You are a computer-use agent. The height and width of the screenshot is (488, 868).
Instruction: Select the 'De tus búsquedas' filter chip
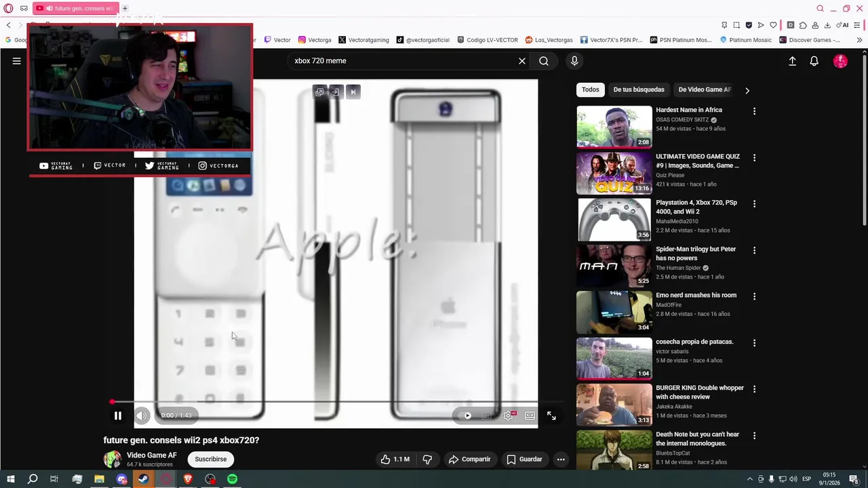coord(639,89)
